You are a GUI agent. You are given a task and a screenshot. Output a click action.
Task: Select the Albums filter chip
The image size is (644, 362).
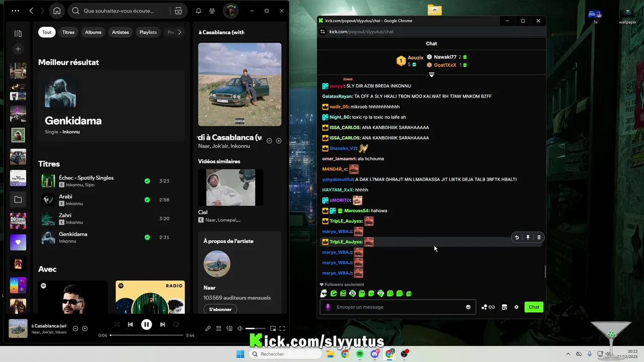pyautogui.click(x=93, y=32)
